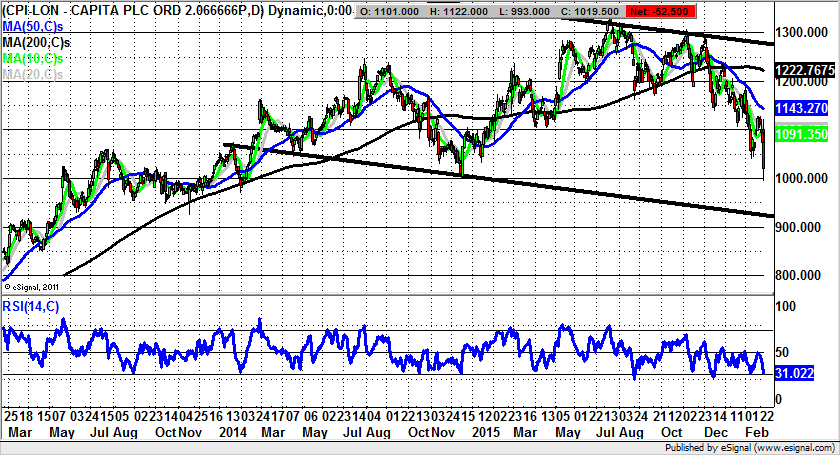Viewport: 840px width, 455px height.
Task: Click the High 1122.000 value box
Action: coord(465,11)
